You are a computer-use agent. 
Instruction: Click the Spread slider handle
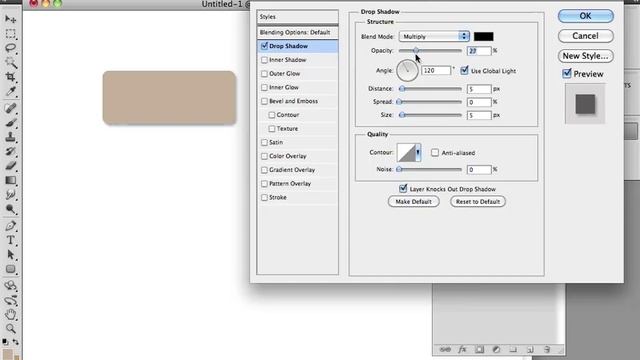[x=399, y=102]
